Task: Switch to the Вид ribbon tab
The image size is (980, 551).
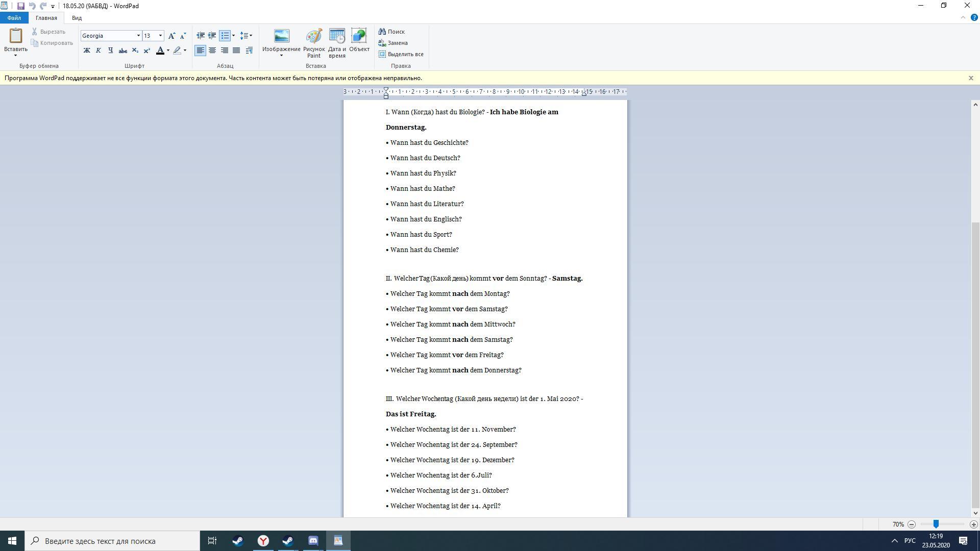Action: tap(77, 18)
